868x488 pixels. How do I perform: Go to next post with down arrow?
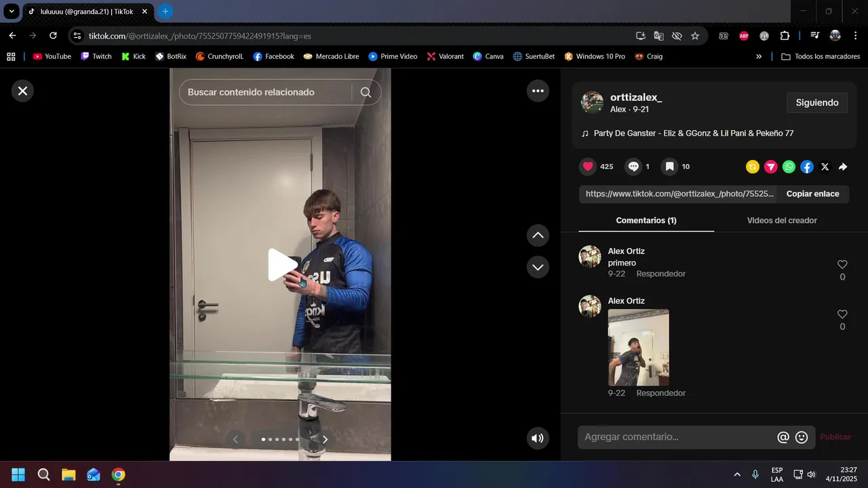538,267
